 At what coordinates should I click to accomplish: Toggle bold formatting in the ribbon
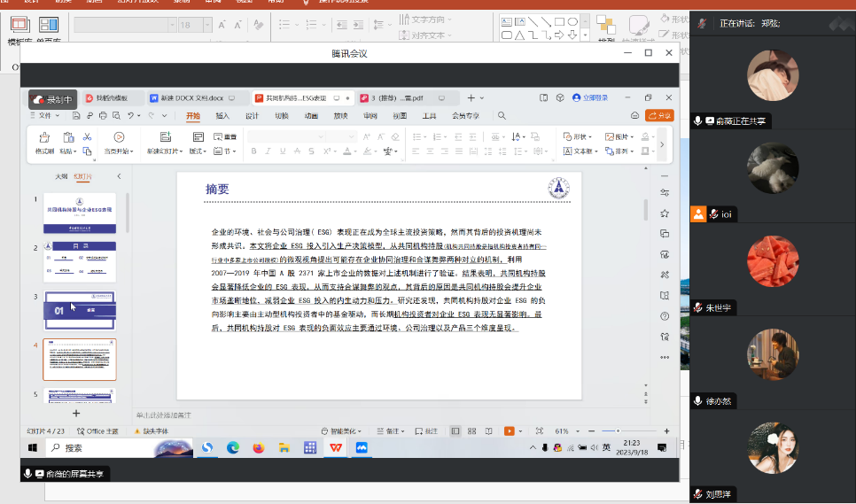point(254,151)
